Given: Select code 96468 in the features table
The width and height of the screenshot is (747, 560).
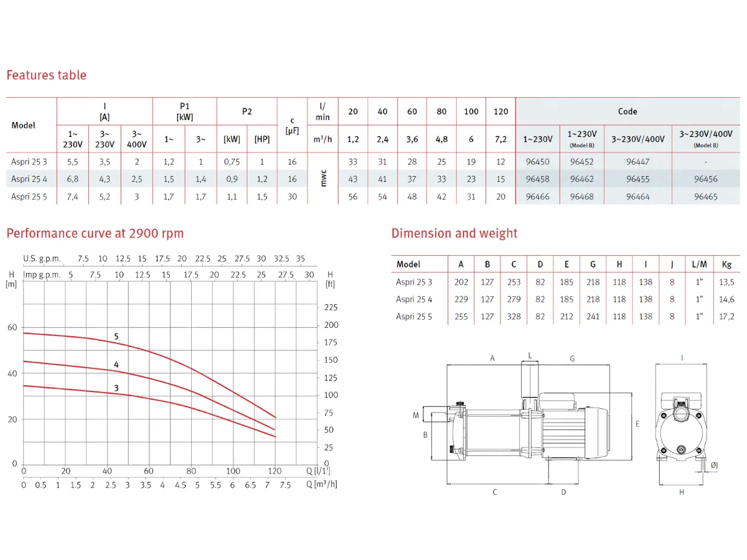Looking at the screenshot, I should (582, 197).
